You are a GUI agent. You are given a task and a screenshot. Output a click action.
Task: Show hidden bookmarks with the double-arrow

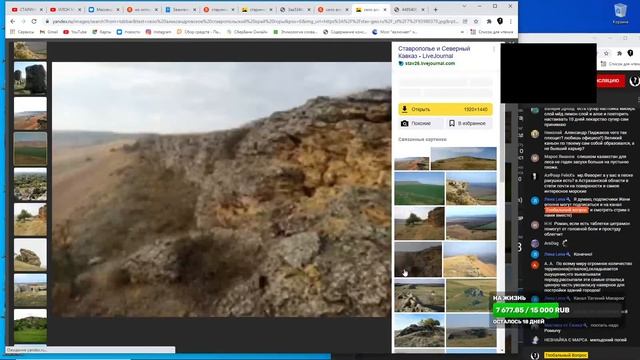pyautogui.click(x=463, y=32)
